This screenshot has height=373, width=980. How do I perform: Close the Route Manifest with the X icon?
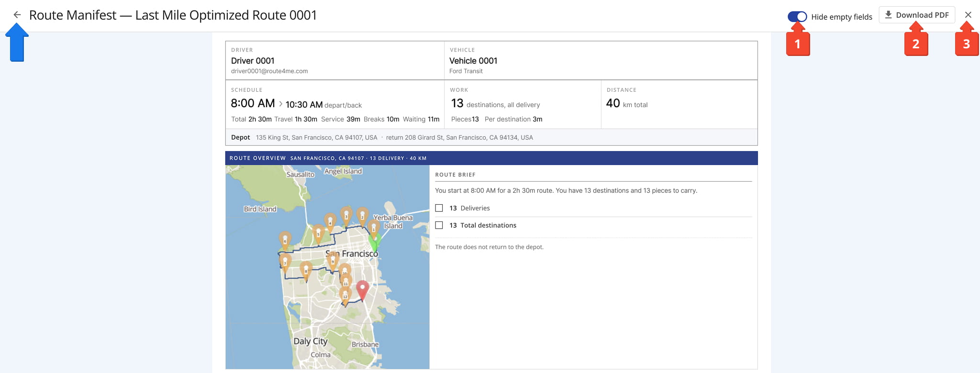click(x=968, y=15)
